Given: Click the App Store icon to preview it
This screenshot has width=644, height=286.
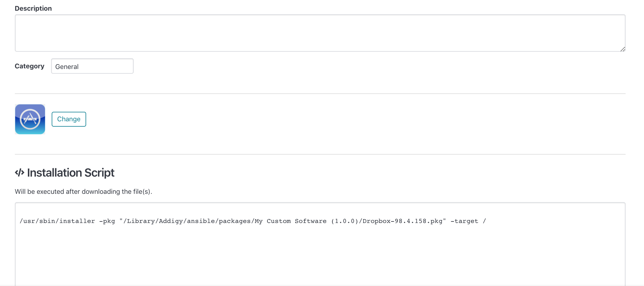Looking at the screenshot, I should point(30,119).
